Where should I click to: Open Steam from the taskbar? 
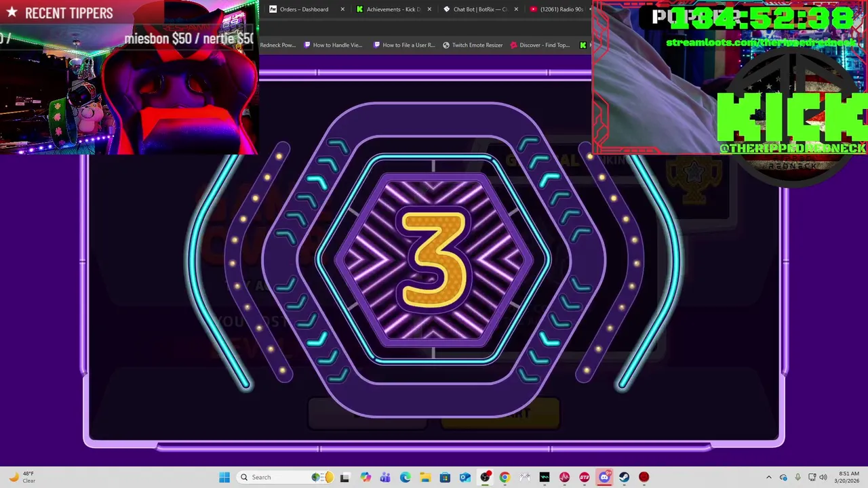624,477
